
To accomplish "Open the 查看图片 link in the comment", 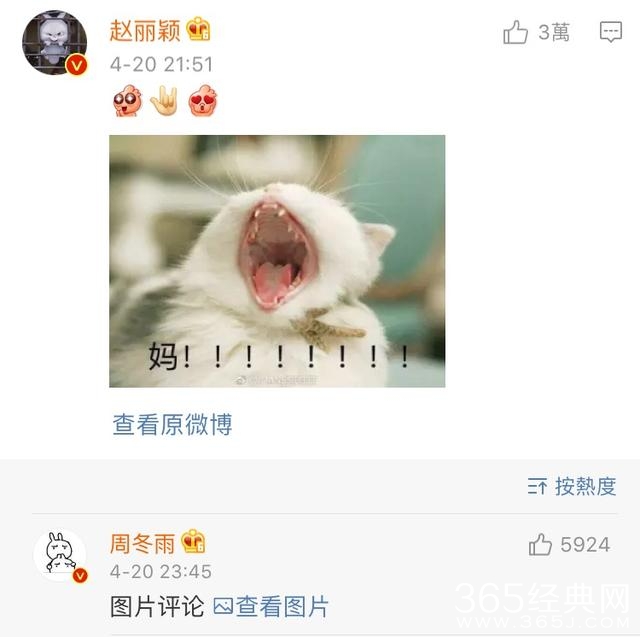I will (x=271, y=606).
